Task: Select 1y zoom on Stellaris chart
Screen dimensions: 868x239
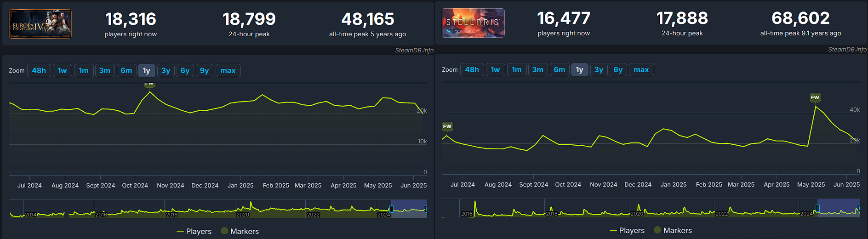Action: point(580,69)
